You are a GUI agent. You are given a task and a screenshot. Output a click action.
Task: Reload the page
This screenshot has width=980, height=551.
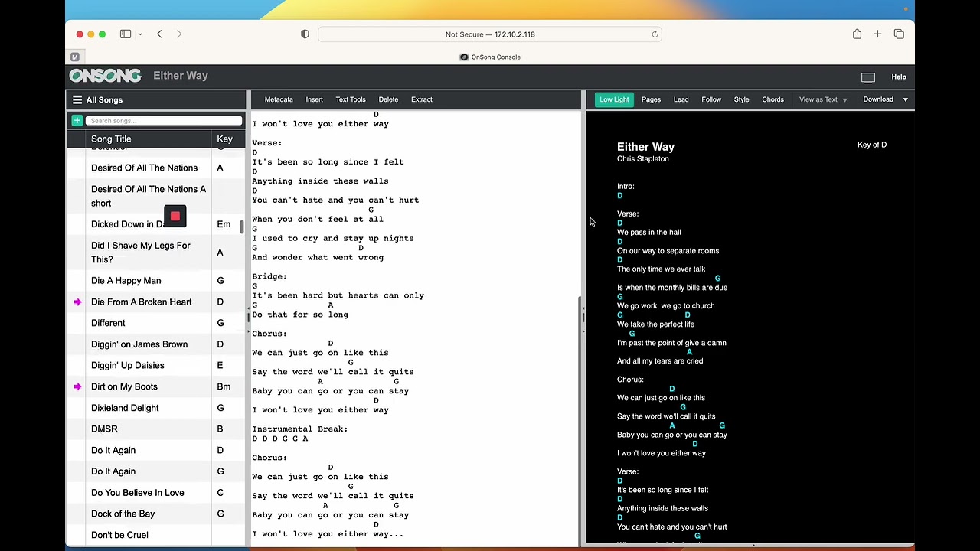(x=655, y=34)
